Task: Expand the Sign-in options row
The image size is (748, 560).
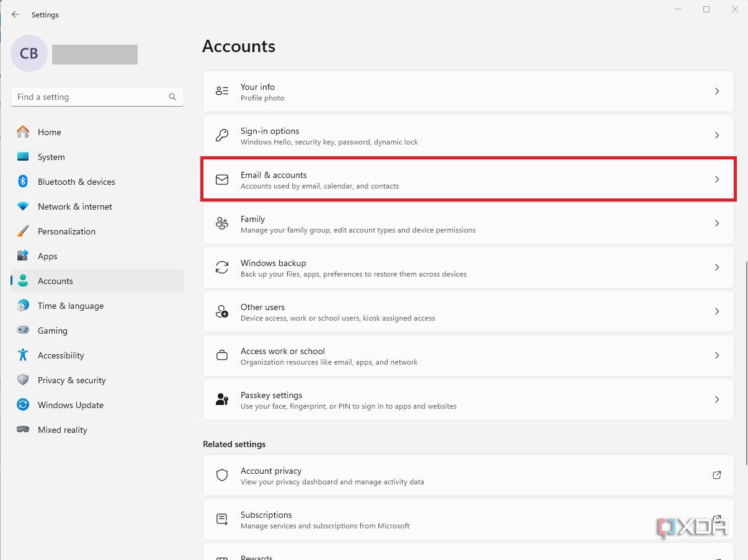Action: click(x=717, y=135)
